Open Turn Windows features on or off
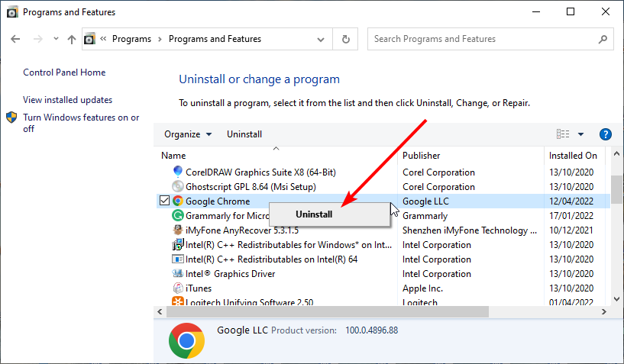Viewport: 624px width, 364px height. point(81,123)
